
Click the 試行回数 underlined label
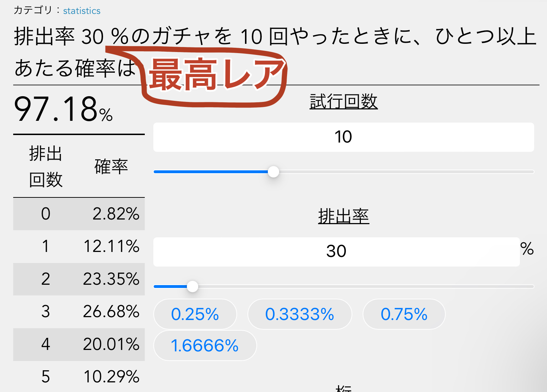pos(343,102)
